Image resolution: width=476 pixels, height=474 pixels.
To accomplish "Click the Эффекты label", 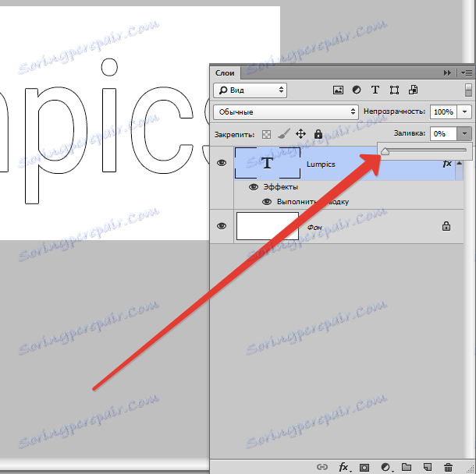I will (280, 187).
